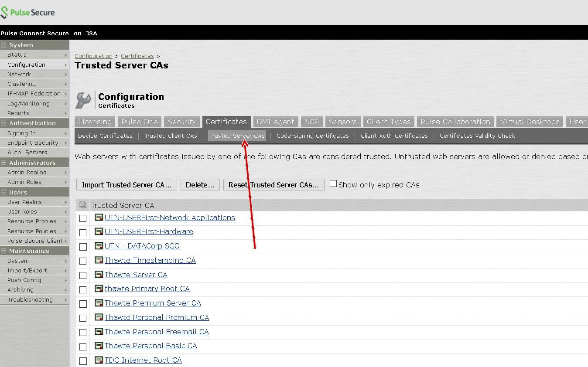Click certificate icon beside UTN - DATACorp SGC
Image resolution: width=588 pixels, height=367 pixels.
point(99,246)
